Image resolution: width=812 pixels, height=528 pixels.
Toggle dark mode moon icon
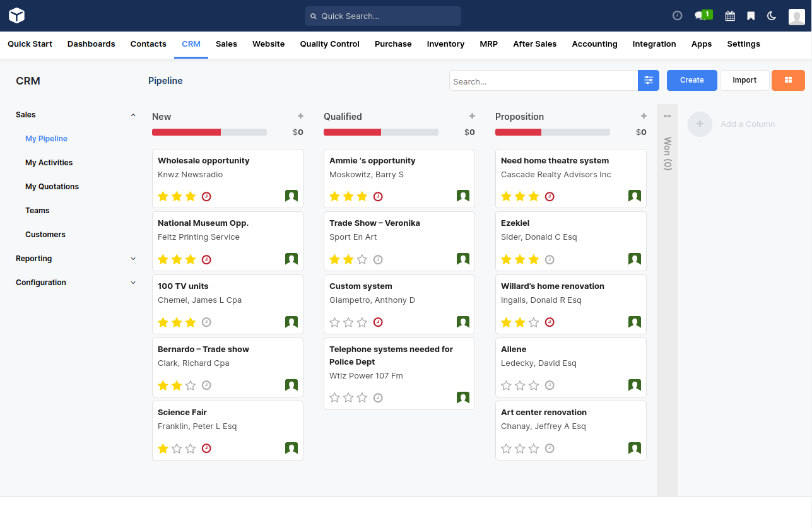(772, 16)
